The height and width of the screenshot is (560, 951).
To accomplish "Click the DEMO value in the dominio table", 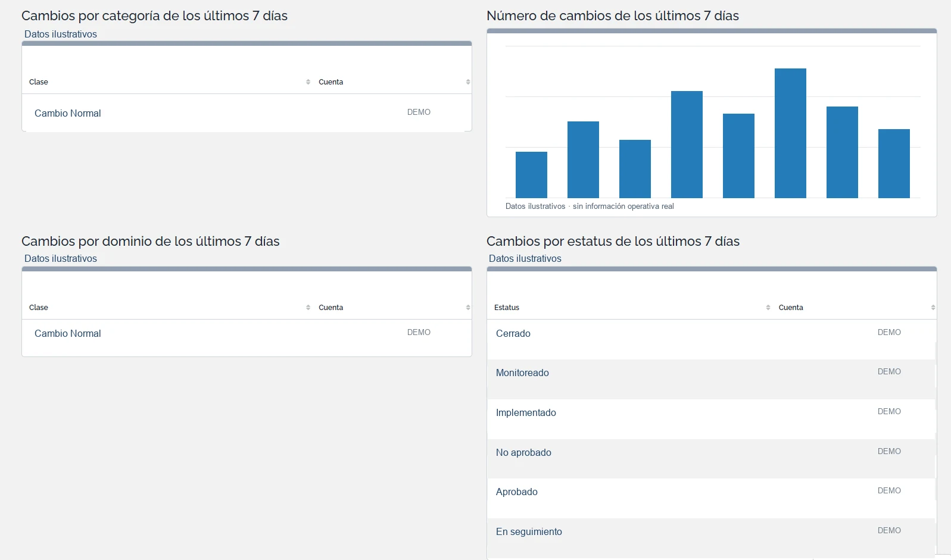I will tap(419, 332).
